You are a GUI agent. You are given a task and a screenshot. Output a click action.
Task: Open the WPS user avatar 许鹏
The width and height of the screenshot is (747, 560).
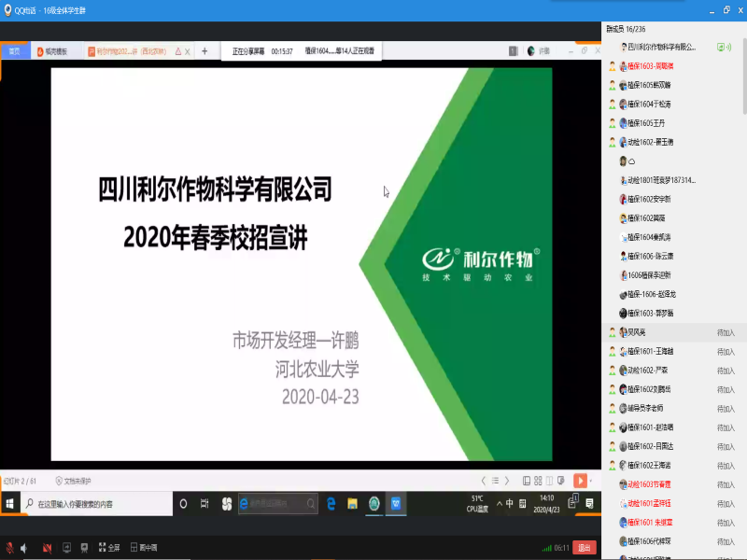[539, 51]
